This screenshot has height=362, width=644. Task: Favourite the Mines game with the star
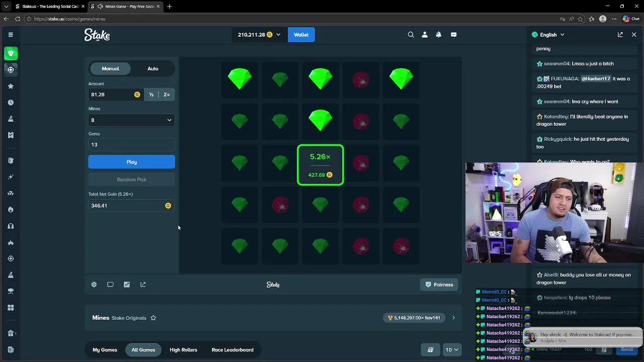(153, 318)
